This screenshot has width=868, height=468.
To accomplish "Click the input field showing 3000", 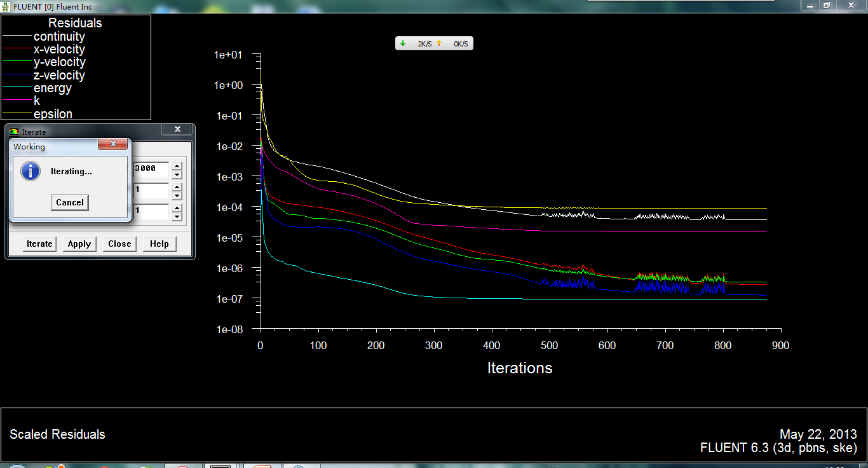I will 151,169.
